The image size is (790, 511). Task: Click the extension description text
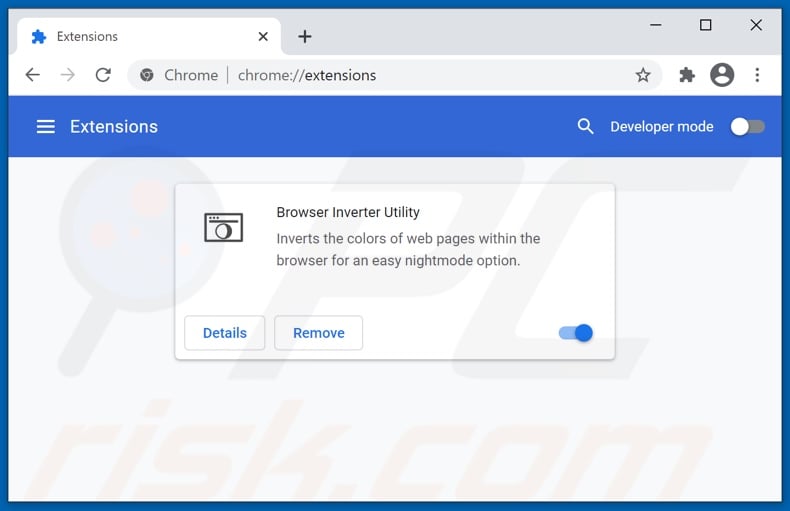[408, 249]
